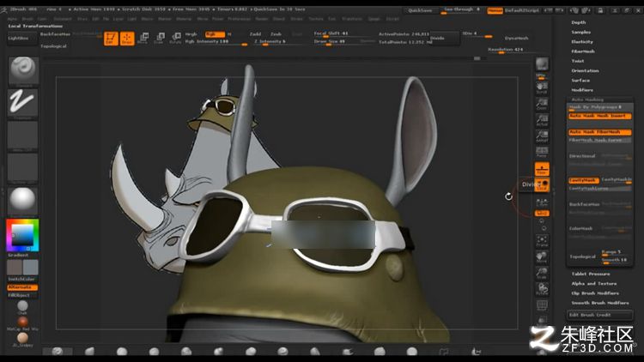Image resolution: width=644 pixels, height=362 pixels.
Task: Click the Actual size icon
Action: (x=542, y=120)
